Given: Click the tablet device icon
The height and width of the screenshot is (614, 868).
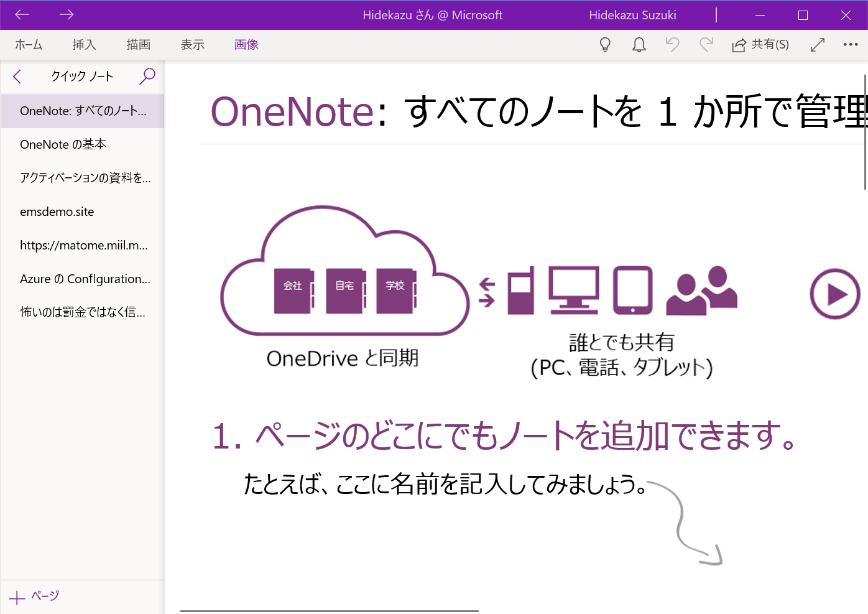Looking at the screenshot, I should coord(633,290).
